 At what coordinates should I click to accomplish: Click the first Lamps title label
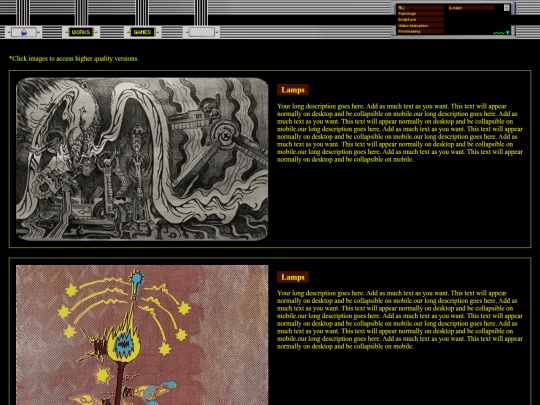(293, 90)
